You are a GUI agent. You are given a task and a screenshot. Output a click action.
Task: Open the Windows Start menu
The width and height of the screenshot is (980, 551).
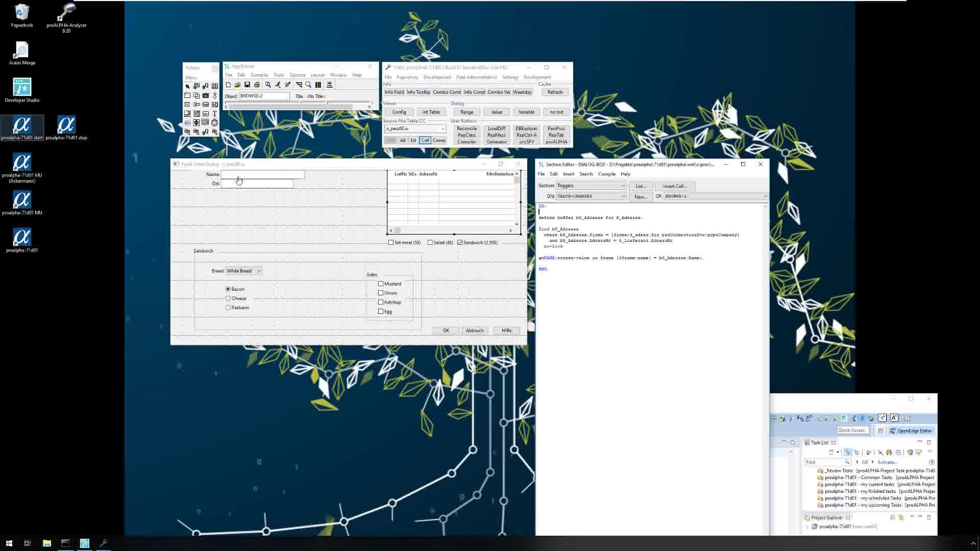[9, 543]
